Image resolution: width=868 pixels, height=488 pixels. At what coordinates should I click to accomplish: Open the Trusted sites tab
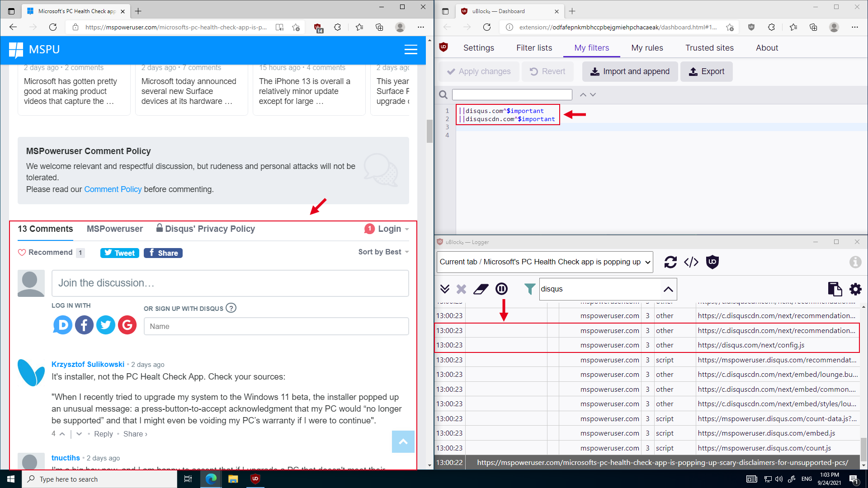pyautogui.click(x=709, y=47)
